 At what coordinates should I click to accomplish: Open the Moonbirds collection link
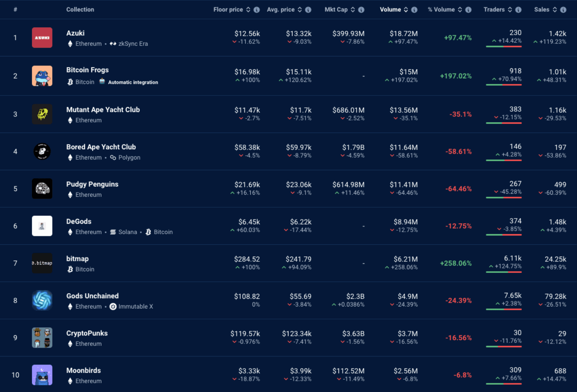click(83, 370)
